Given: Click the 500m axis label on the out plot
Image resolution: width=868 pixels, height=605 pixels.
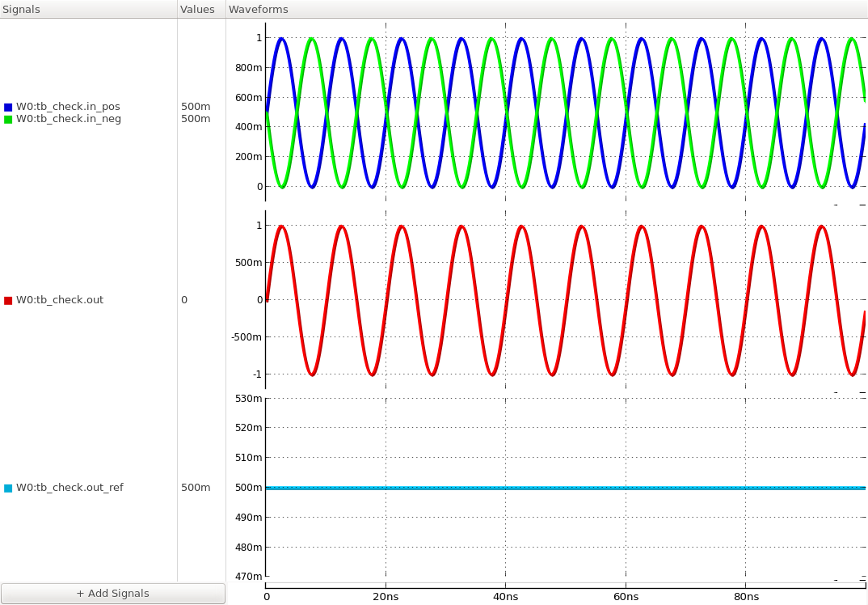Looking at the screenshot, I should (x=247, y=262).
